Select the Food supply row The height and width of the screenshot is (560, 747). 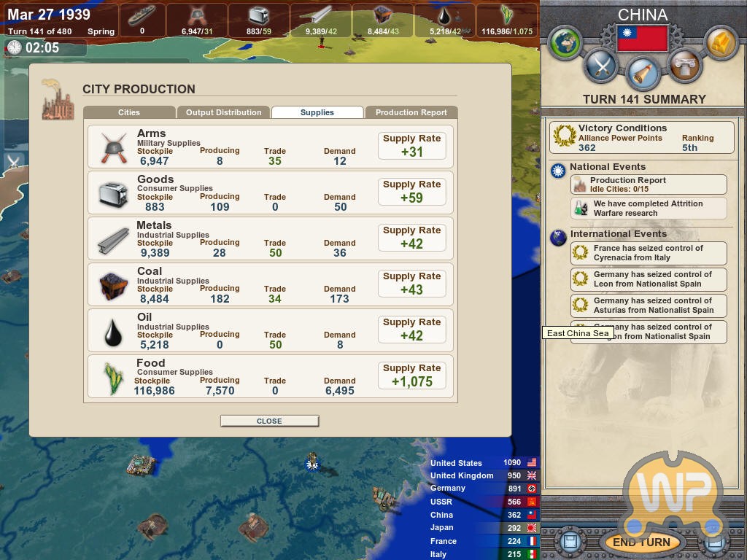pos(271,376)
